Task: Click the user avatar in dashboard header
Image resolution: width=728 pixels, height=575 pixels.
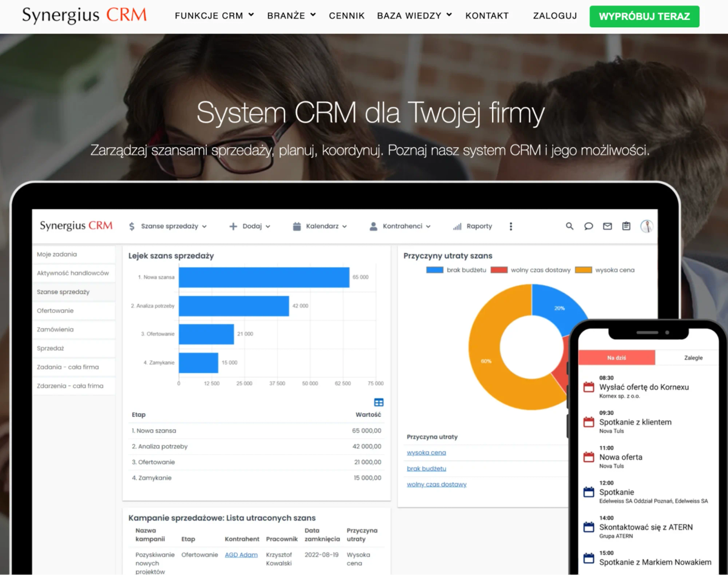Action: coord(647,226)
